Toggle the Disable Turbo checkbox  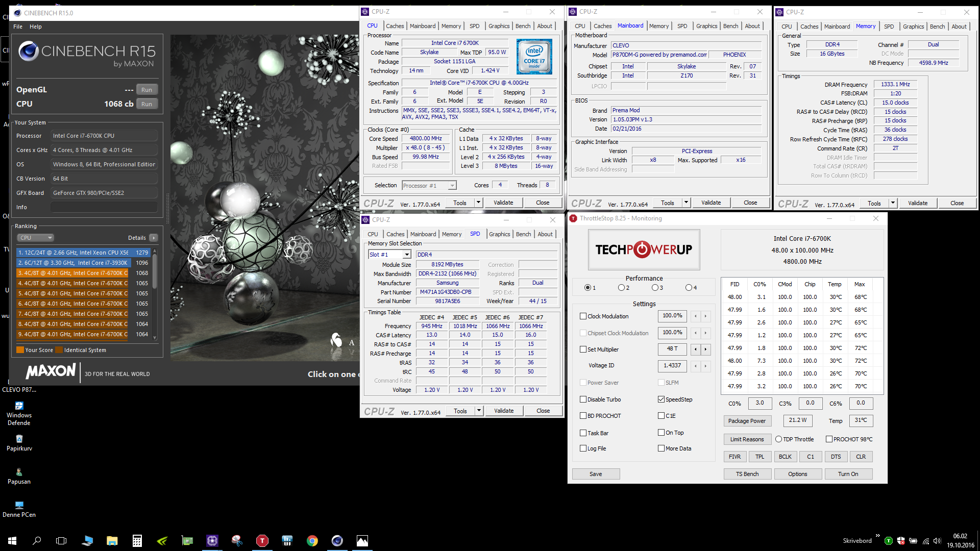click(x=583, y=399)
